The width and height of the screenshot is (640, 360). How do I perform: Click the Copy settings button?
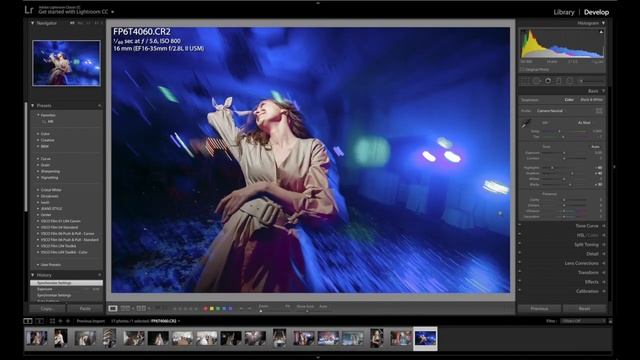47,309
